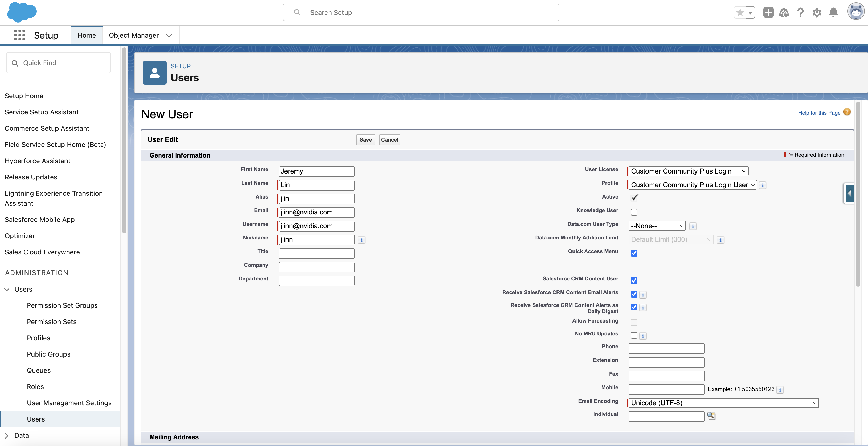Click into the Company input field
868x446 pixels.
(316, 267)
